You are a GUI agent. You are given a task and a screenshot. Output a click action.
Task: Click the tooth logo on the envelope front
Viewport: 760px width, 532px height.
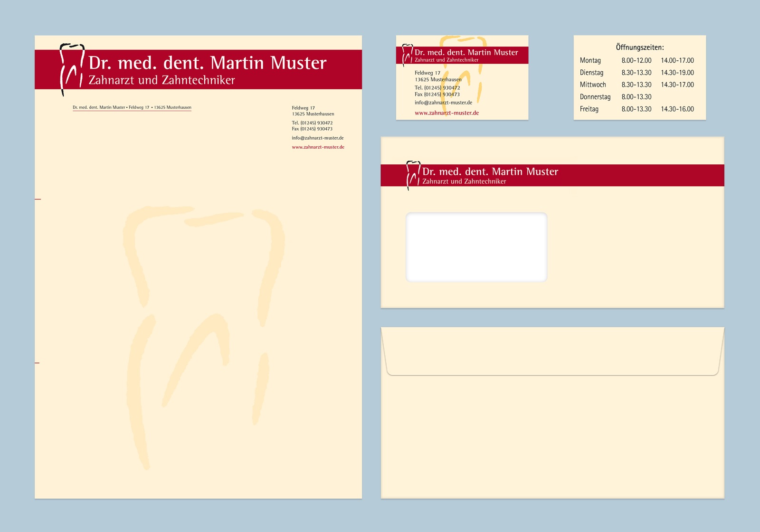413,175
